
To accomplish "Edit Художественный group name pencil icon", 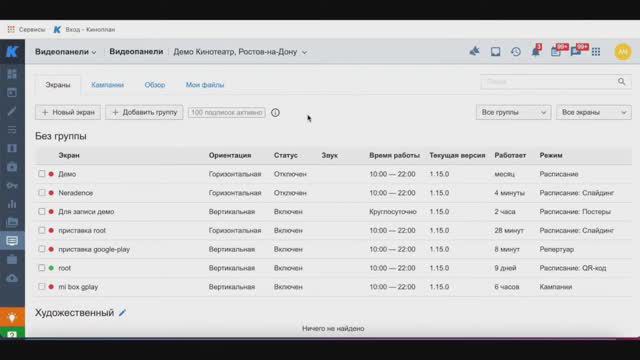I will point(122,313).
